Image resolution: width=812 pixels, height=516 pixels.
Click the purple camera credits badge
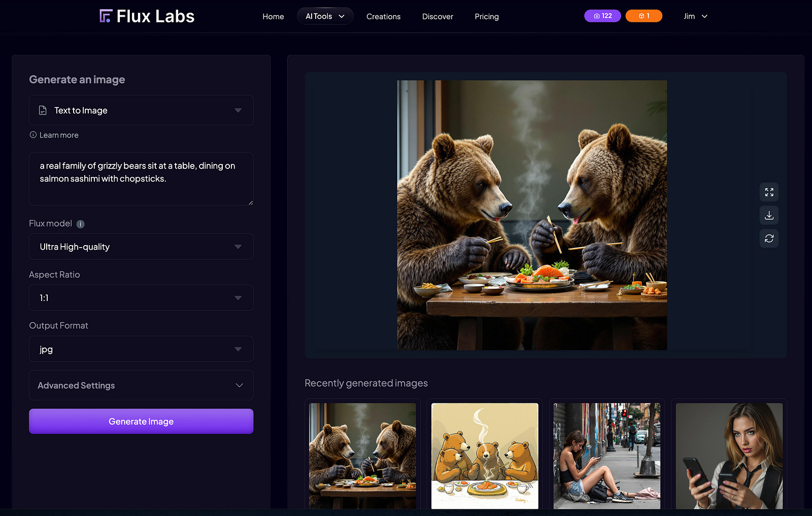[x=602, y=16]
